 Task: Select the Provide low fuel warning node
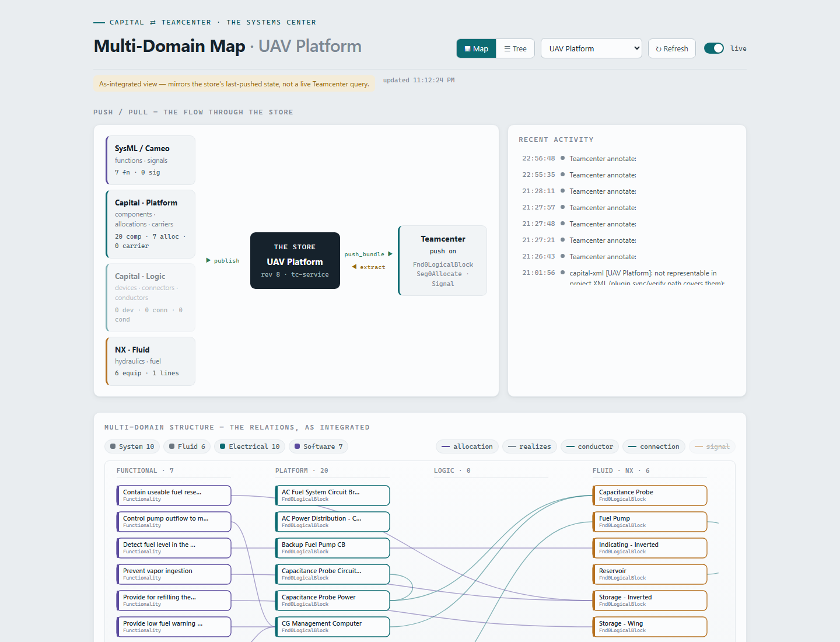[x=174, y=627]
